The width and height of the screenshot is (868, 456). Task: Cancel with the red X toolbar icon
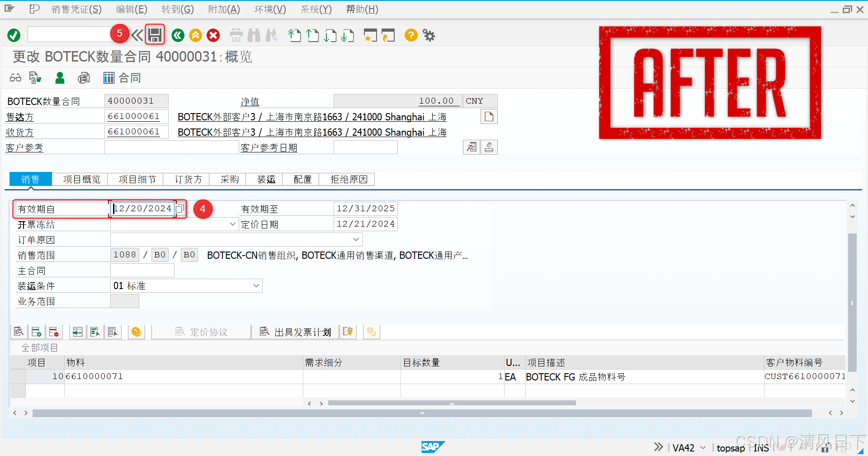pos(213,35)
